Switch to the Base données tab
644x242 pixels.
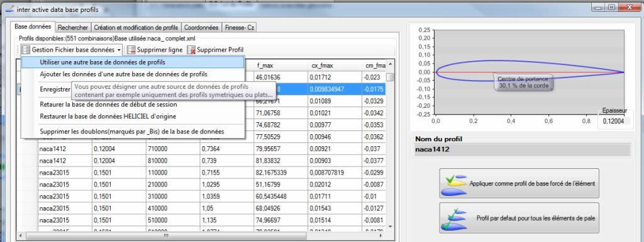click(33, 26)
